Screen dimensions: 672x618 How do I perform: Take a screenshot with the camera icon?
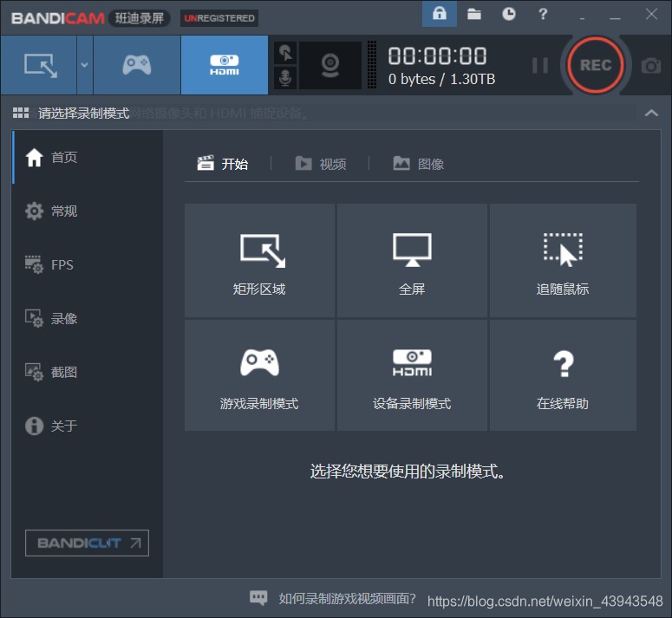[x=650, y=66]
